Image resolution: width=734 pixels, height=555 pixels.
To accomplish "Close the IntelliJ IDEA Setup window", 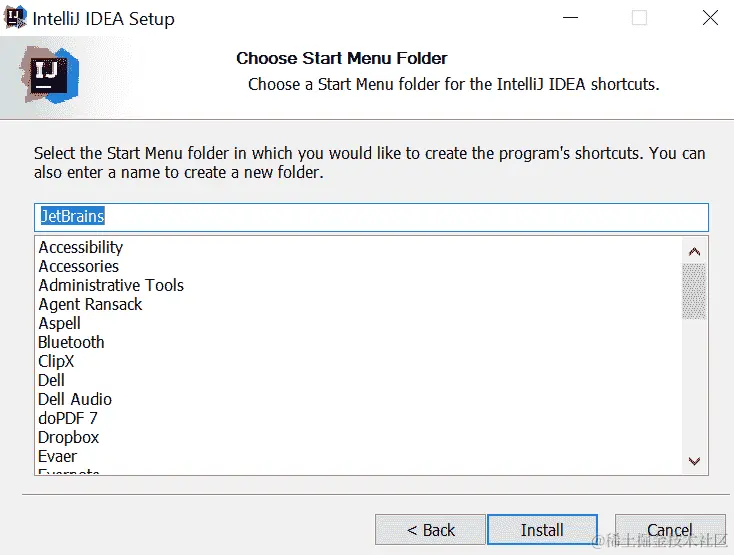I will pos(710,18).
